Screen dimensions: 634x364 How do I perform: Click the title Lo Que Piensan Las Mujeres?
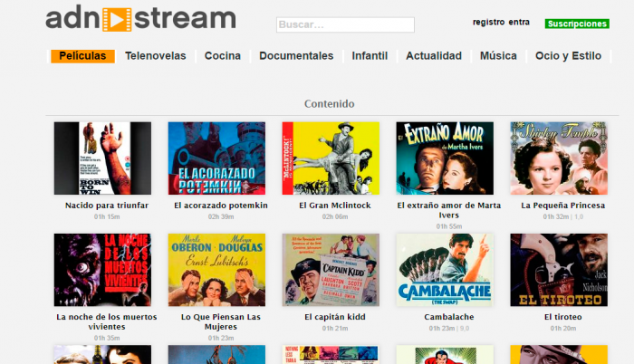click(x=221, y=322)
